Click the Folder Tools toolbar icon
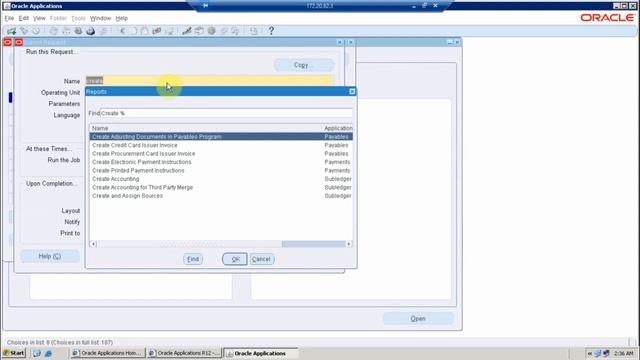 tap(235, 31)
